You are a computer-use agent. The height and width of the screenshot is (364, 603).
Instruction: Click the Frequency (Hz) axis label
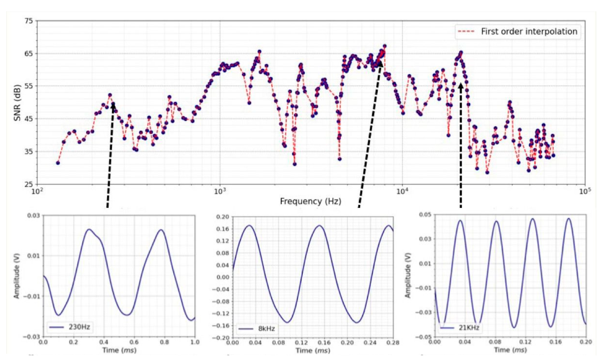tap(311, 201)
